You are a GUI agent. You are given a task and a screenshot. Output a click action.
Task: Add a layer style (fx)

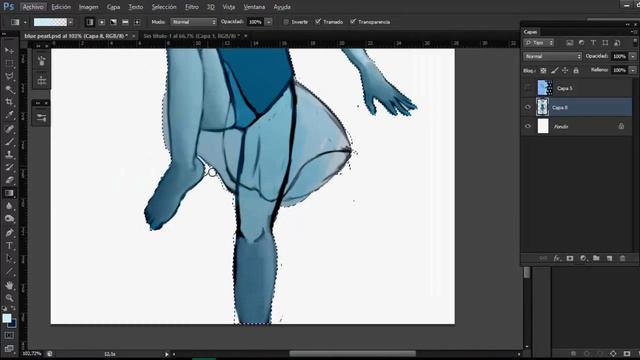[557, 258]
